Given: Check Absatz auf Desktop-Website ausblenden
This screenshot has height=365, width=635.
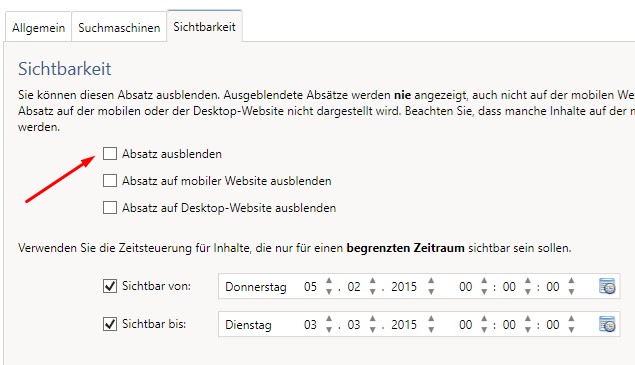Looking at the screenshot, I should [x=110, y=207].
